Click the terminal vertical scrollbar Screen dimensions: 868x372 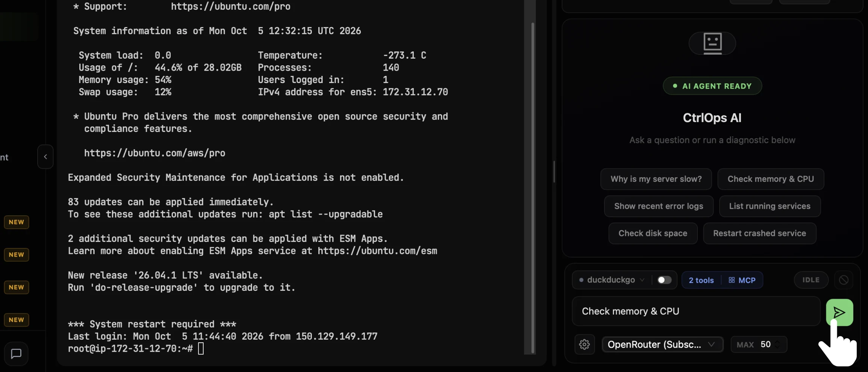[x=532, y=188]
